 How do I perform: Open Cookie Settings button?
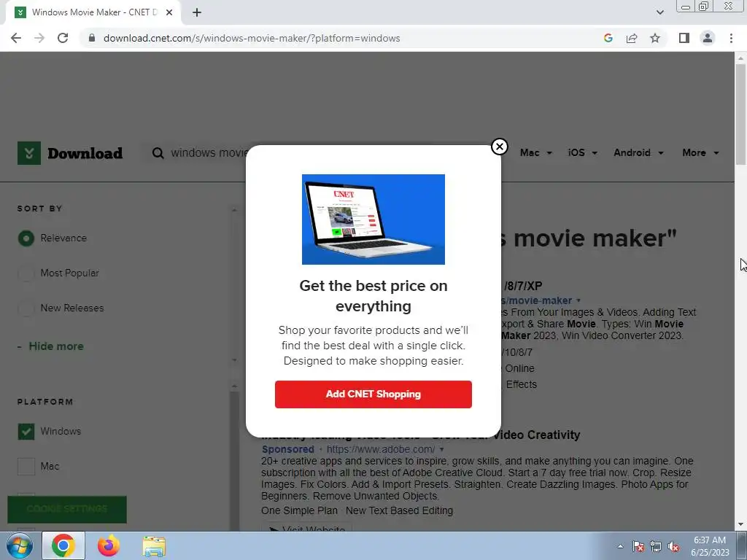coord(66,509)
